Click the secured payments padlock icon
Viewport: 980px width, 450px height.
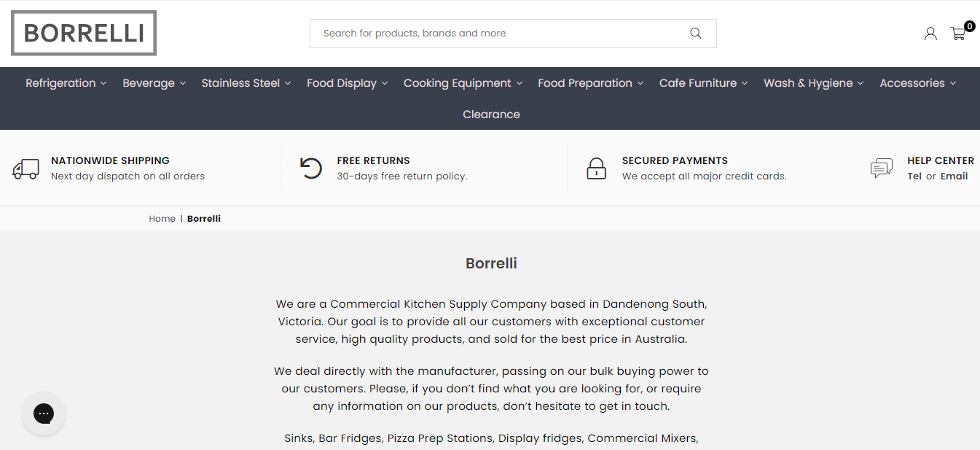pyautogui.click(x=596, y=168)
